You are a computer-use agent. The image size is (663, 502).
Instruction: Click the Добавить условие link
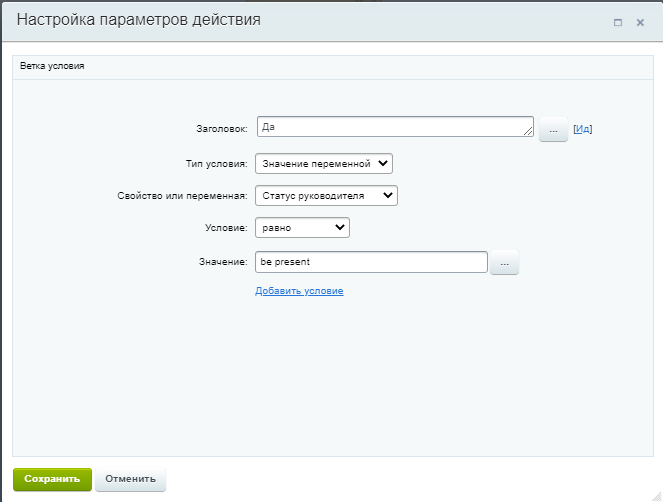299,291
